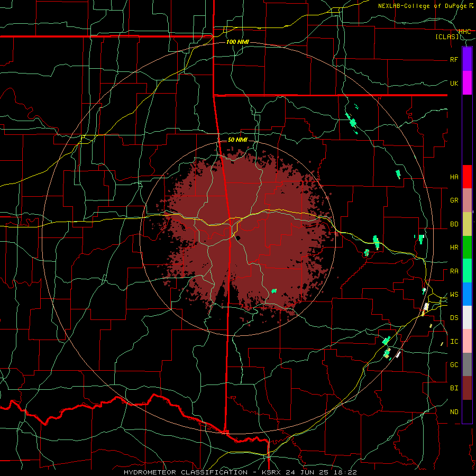Click the HHC product code text

pyautogui.click(x=464, y=32)
